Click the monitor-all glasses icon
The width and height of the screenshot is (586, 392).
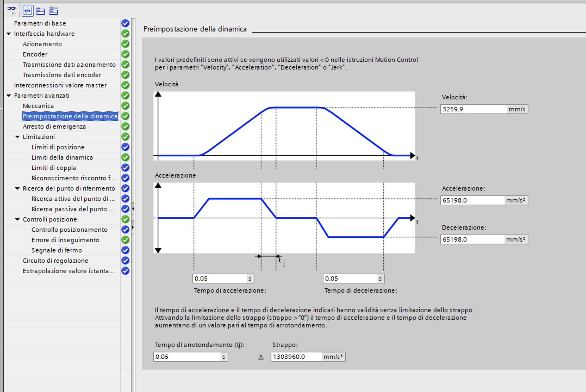12,11
